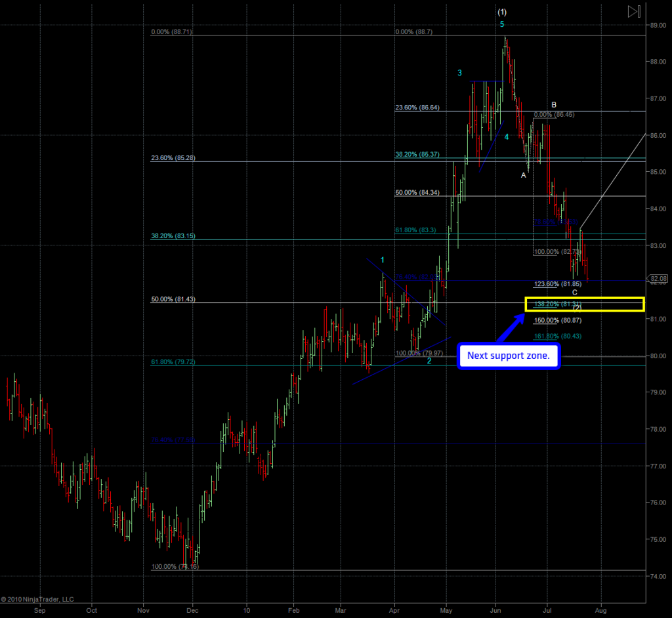Select the Mar label on time axis

[x=341, y=611]
